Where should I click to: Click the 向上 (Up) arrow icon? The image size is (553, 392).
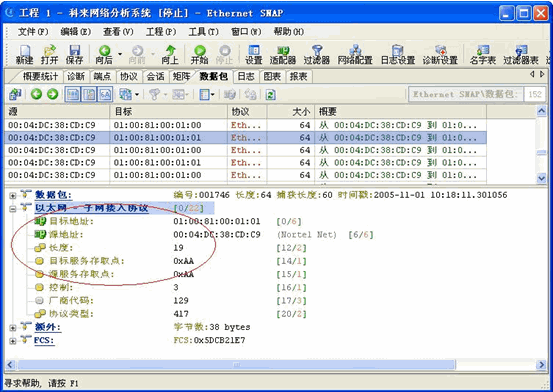point(170,54)
